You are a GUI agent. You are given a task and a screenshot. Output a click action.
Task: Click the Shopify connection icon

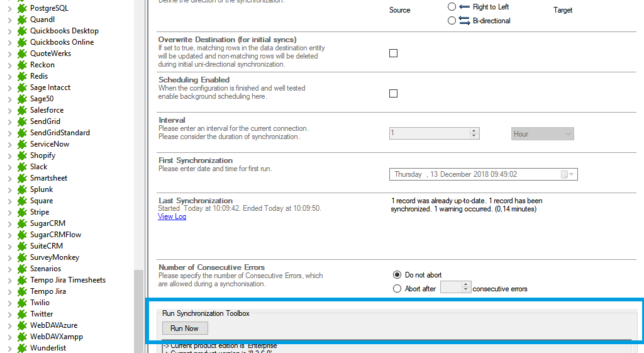click(x=22, y=155)
